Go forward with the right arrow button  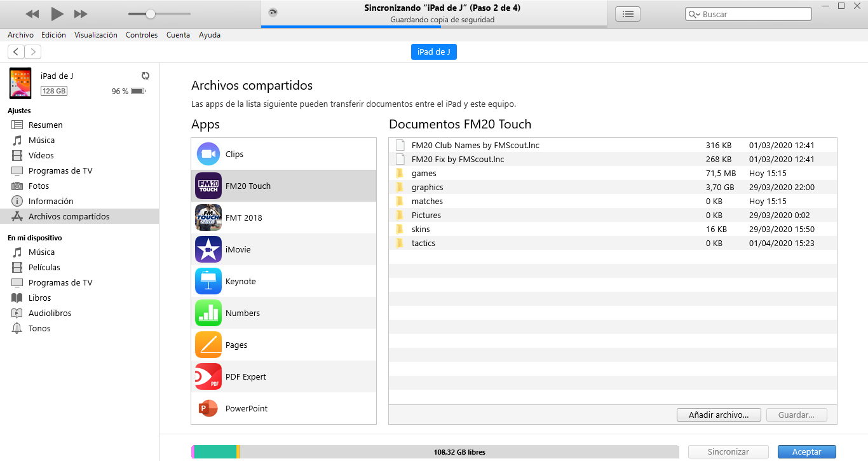click(x=33, y=52)
